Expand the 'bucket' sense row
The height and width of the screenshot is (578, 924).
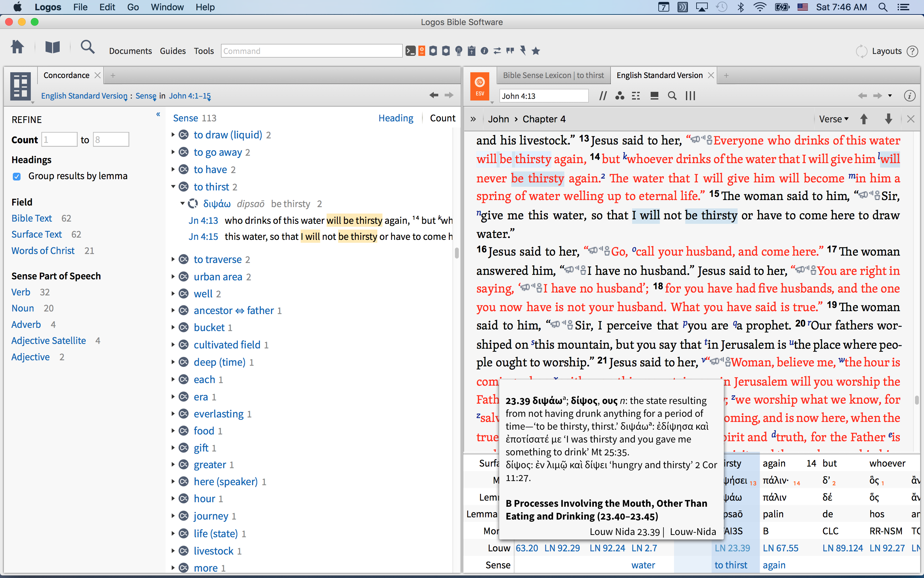coord(173,327)
